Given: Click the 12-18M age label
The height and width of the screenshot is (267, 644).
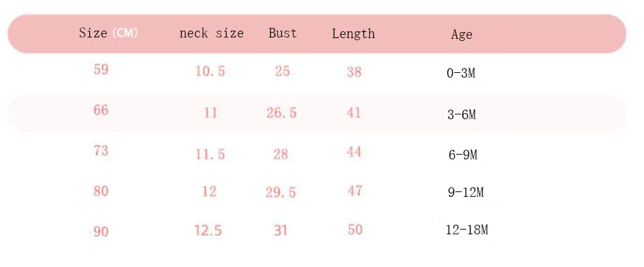Looking at the screenshot, I should pos(467,230).
